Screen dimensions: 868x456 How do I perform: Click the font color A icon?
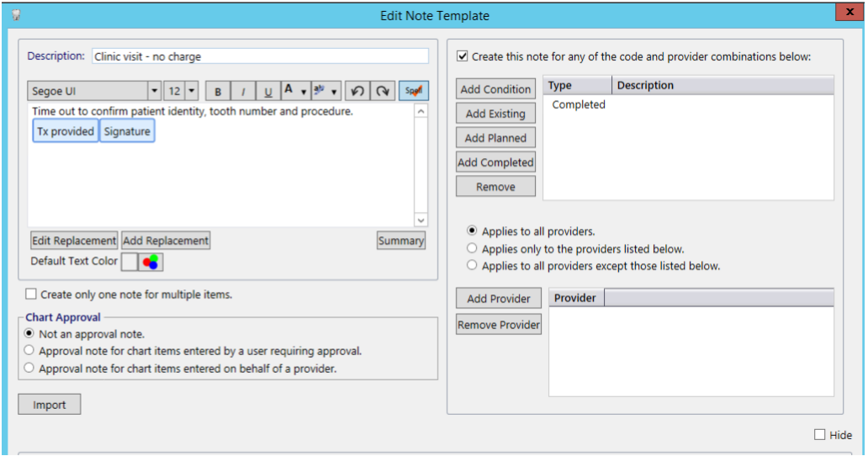coord(288,90)
